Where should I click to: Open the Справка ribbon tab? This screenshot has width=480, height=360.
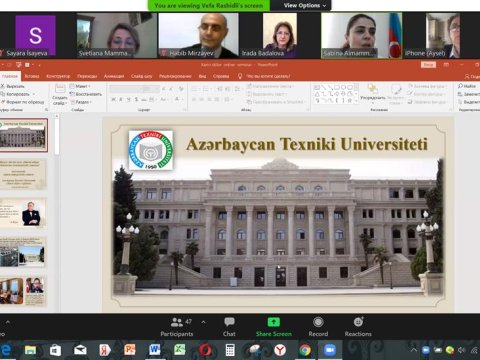pos(221,76)
